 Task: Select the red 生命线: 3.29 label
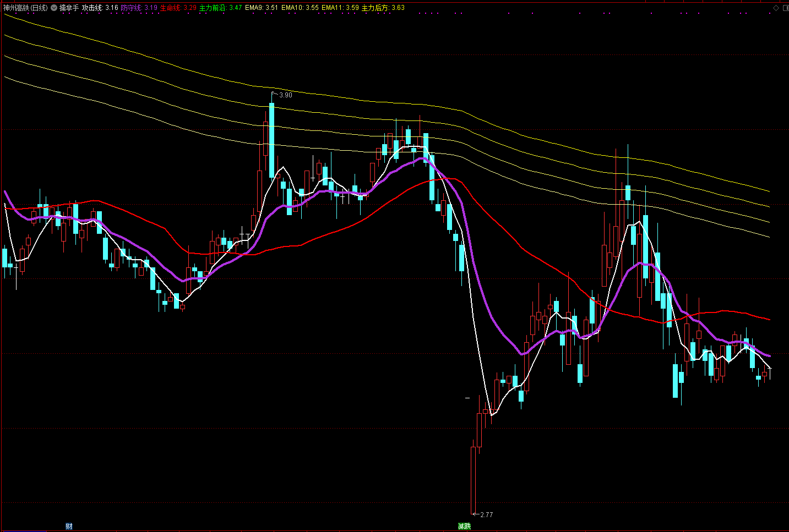[178, 8]
